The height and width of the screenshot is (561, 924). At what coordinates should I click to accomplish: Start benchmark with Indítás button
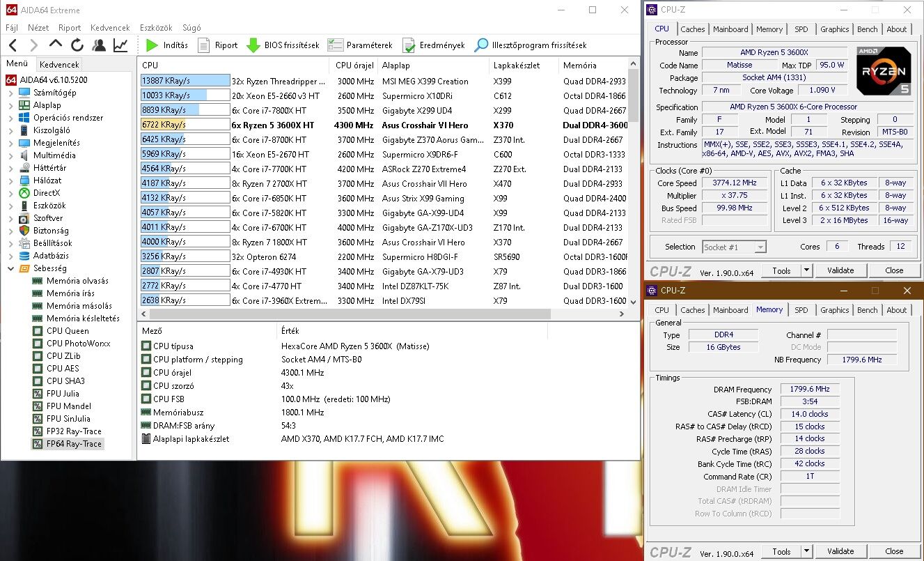166,45
